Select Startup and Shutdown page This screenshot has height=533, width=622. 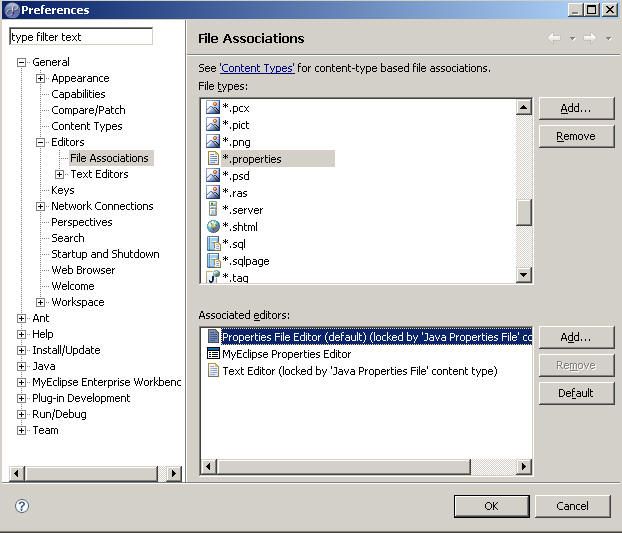coord(105,254)
